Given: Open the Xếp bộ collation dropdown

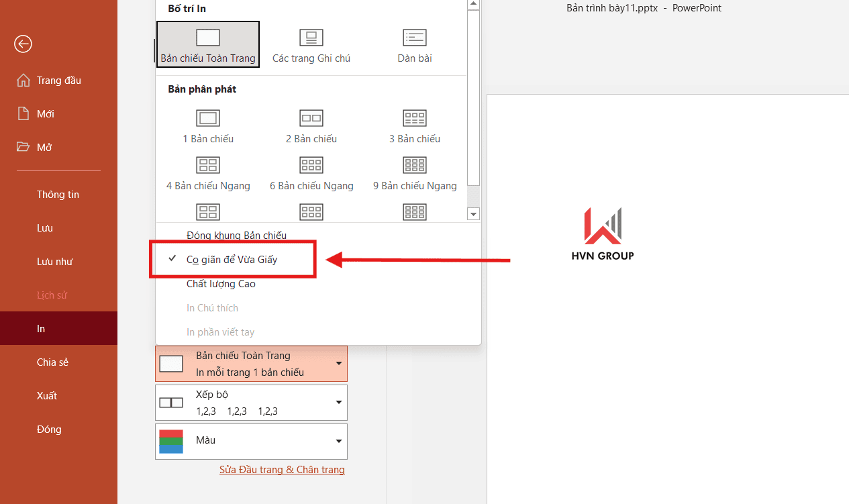Looking at the screenshot, I should [251, 403].
